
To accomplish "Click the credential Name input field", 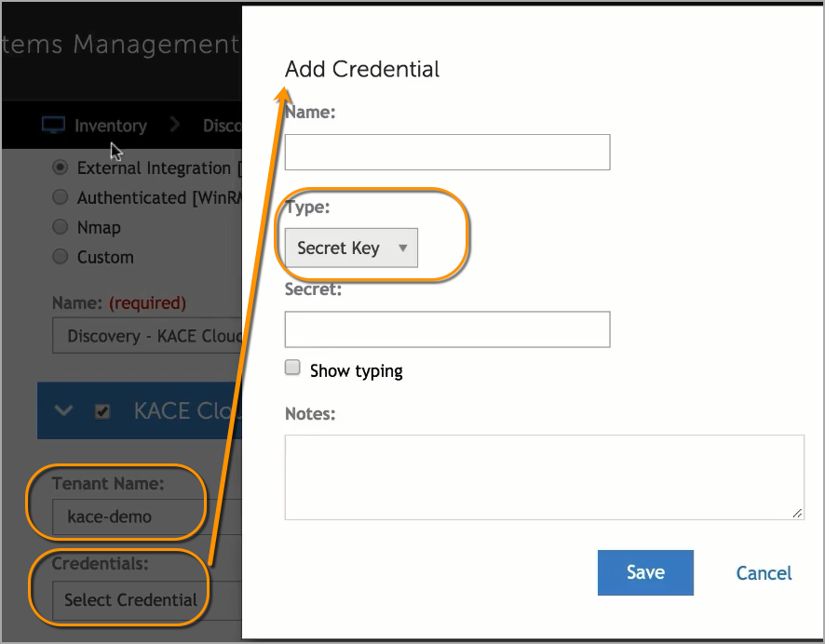I will click(x=447, y=152).
